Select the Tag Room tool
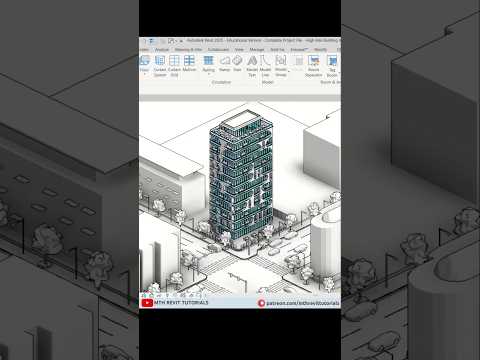Image resolution: width=480 pixels, height=360 pixels. tap(332, 66)
